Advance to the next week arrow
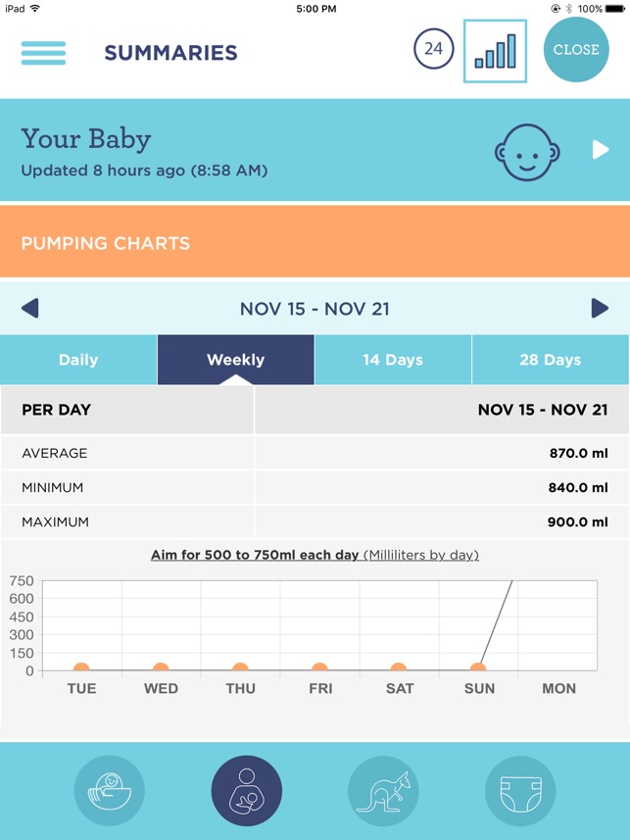The width and height of the screenshot is (630, 840). pos(602,308)
